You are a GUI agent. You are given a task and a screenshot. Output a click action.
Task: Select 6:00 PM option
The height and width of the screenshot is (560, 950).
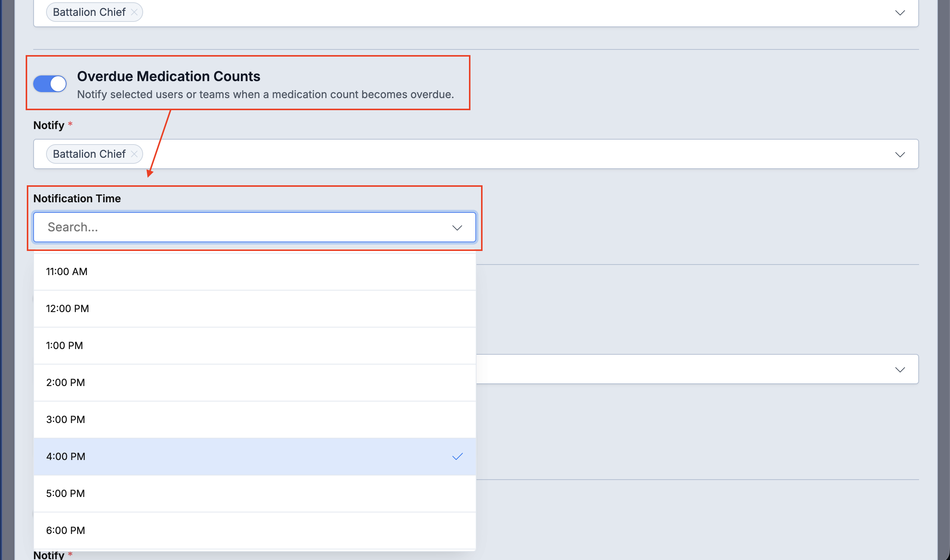click(254, 531)
